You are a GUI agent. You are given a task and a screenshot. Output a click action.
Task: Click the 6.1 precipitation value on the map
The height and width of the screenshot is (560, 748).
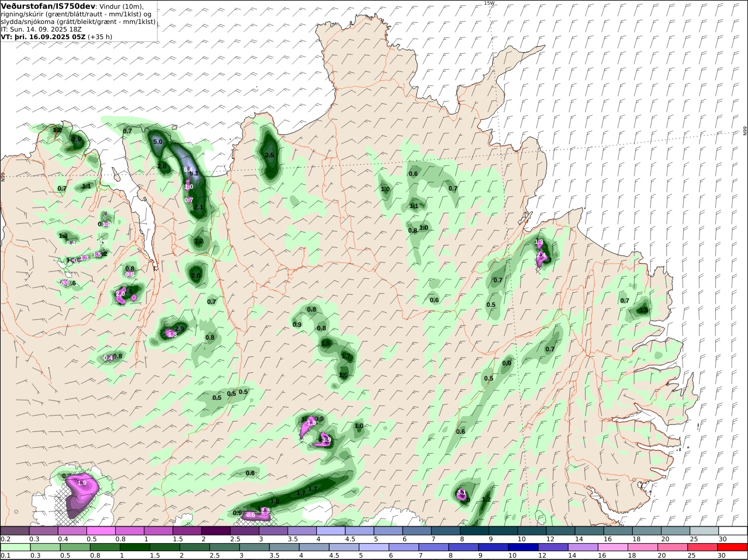pyautogui.click(x=195, y=173)
